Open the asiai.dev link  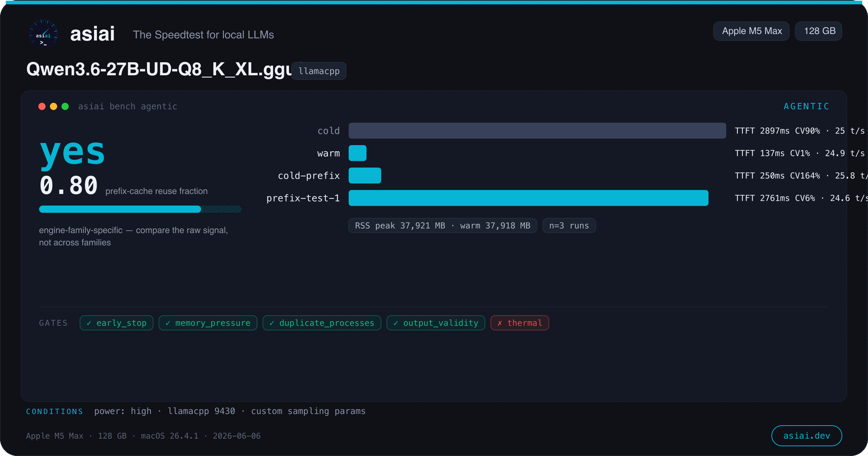[x=807, y=436]
